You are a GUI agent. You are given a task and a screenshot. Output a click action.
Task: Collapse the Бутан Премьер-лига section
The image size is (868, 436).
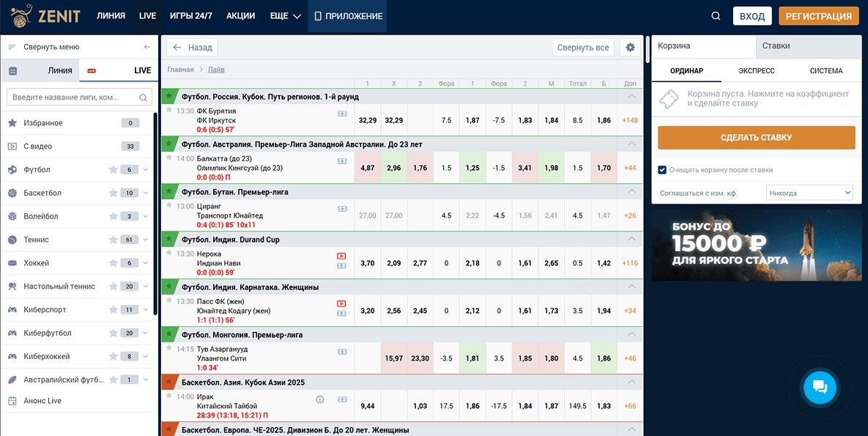pyautogui.click(x=631, y=192)
